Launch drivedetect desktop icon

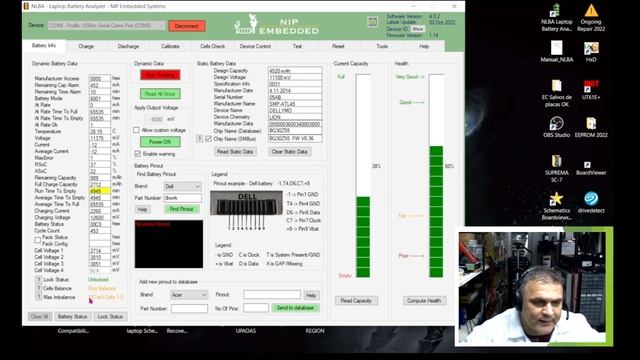point(591,202)
